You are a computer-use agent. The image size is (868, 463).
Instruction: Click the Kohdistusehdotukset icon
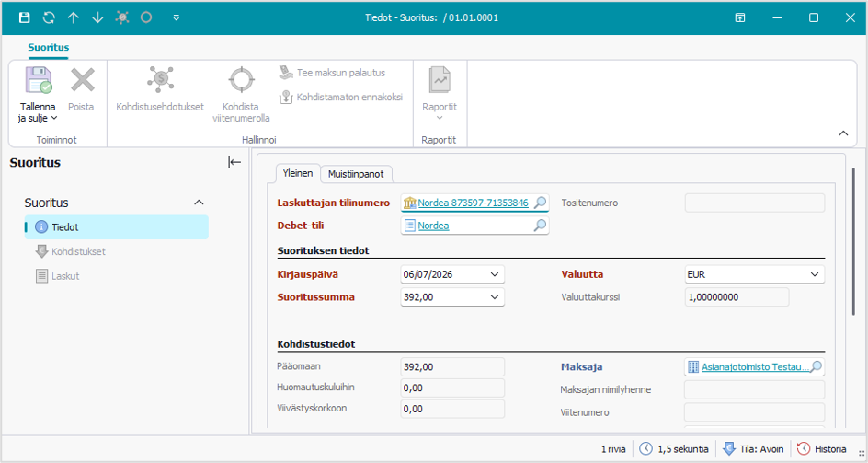coord(160,79)
